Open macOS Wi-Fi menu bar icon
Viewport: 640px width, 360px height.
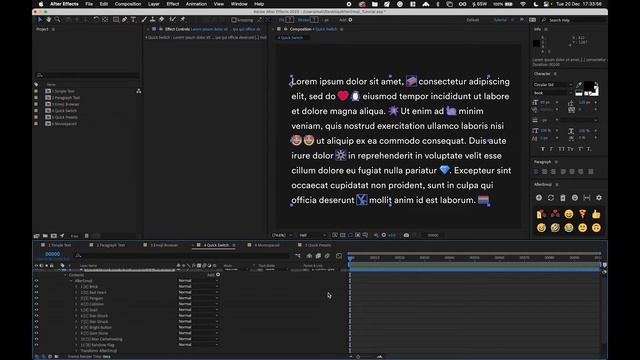pos(523,4)
